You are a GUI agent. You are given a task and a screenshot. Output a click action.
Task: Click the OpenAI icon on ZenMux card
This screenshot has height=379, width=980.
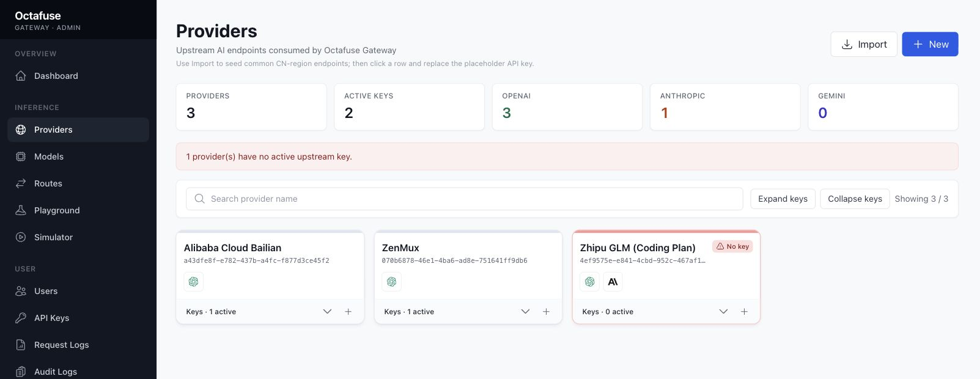coord(392,282)
